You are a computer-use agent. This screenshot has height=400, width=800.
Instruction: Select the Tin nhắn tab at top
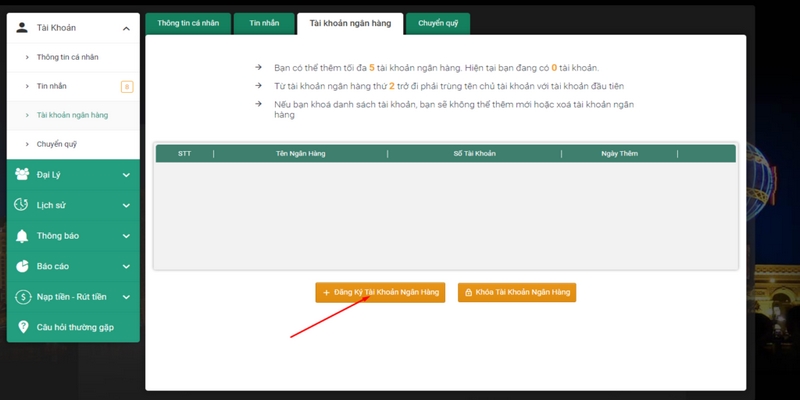click(x=263, y=22)
